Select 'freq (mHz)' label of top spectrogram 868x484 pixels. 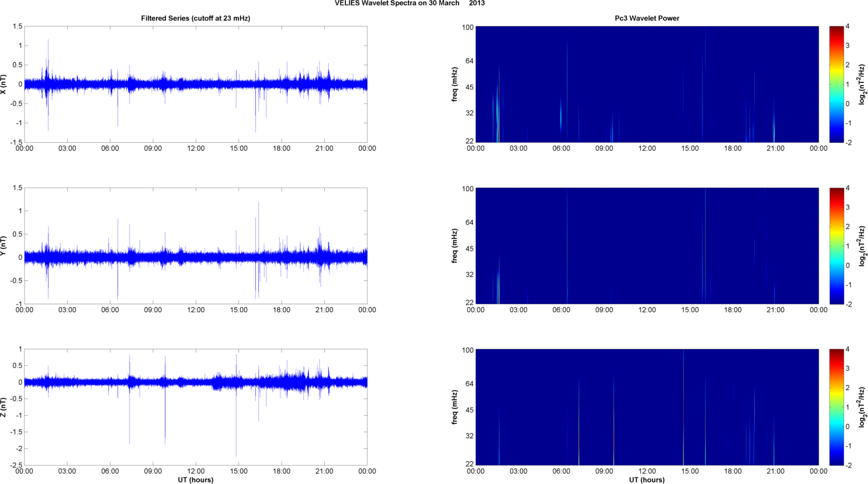(455, 84)
